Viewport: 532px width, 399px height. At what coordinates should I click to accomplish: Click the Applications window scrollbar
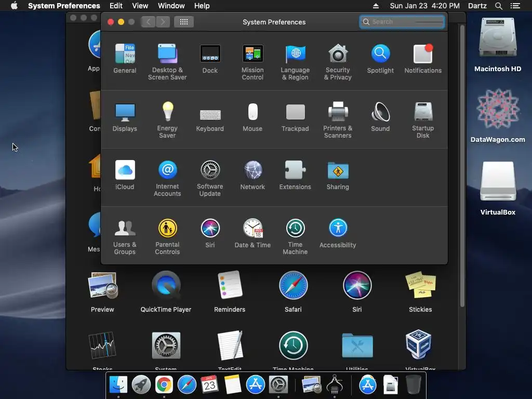click(462, 166)
